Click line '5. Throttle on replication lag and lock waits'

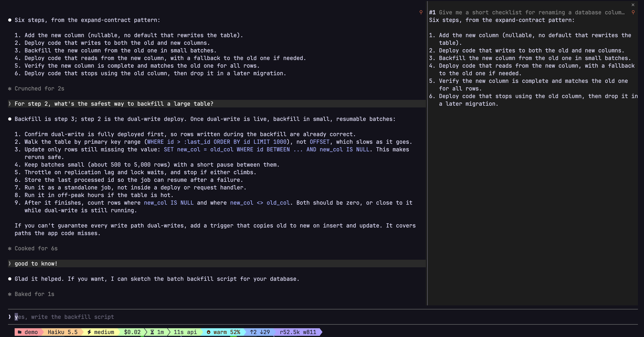coord(136,172)
